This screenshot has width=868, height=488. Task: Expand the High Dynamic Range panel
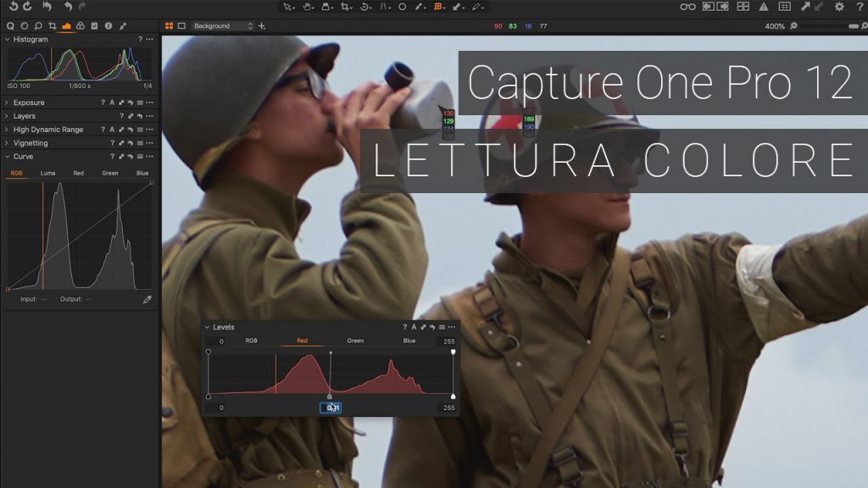pos(7,130)
